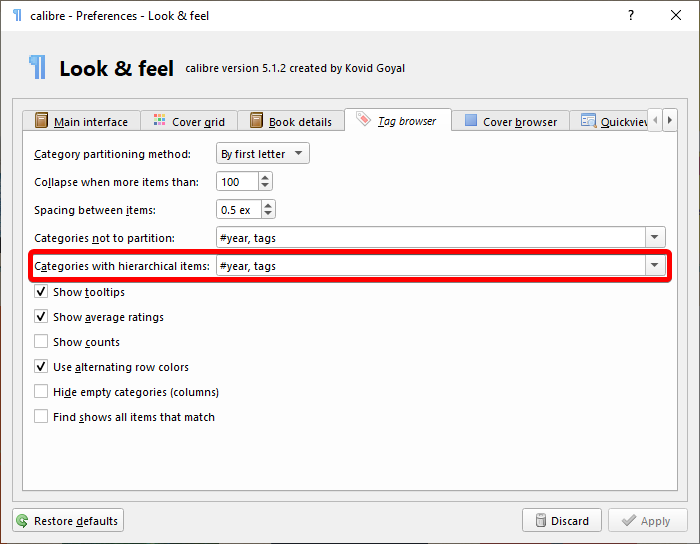Enable Hide empty categories checkbox
The width and height of the screenshot is (700, 544).
tap(41, 392)
